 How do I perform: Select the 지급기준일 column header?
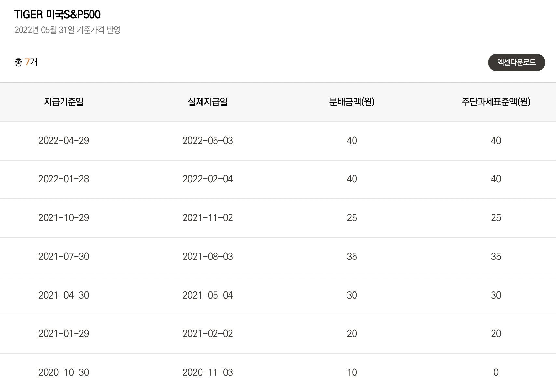[64, 102]
